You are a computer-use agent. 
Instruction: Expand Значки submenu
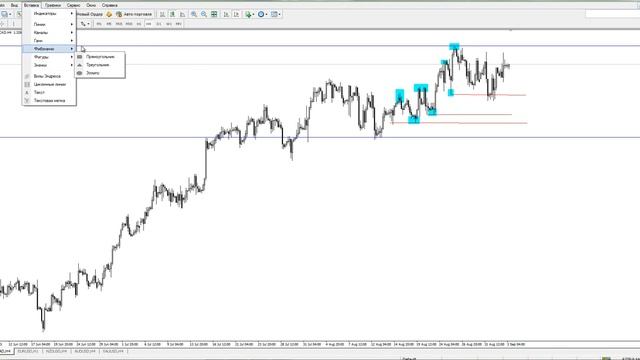(49, 65)
